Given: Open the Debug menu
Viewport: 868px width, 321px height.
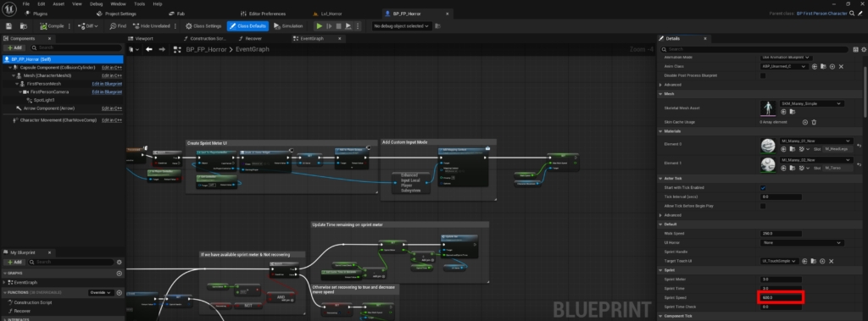Looking at the screenshot, I should point(97,4).
